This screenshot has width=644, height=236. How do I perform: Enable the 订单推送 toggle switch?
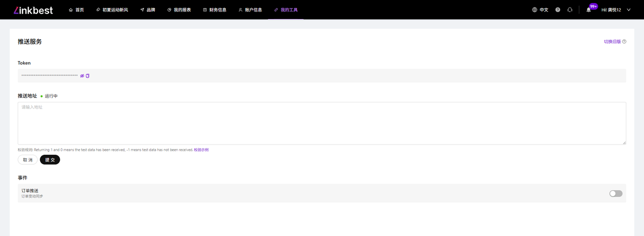point(615,193)
